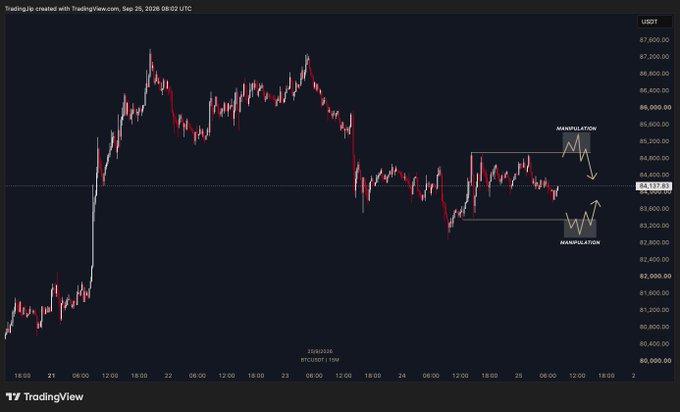The height and width of the screenshot is (412, 680).
Task: Pick the 81,200.00 price label
Action: (x=654, y=310)
